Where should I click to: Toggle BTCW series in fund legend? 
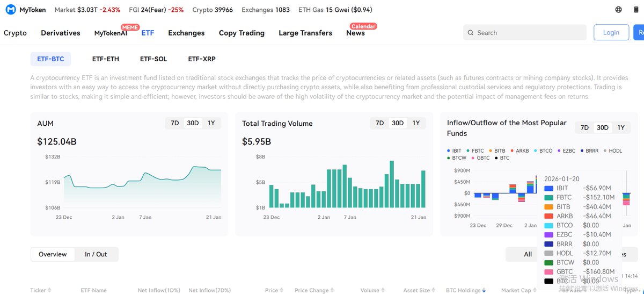(457, 158)
